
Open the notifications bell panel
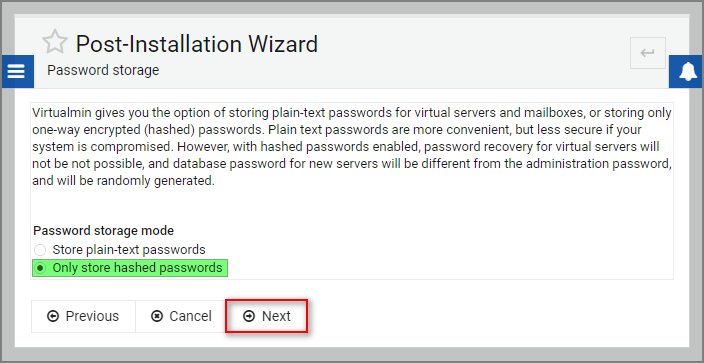pyautogui.click(x=686, y=71)
